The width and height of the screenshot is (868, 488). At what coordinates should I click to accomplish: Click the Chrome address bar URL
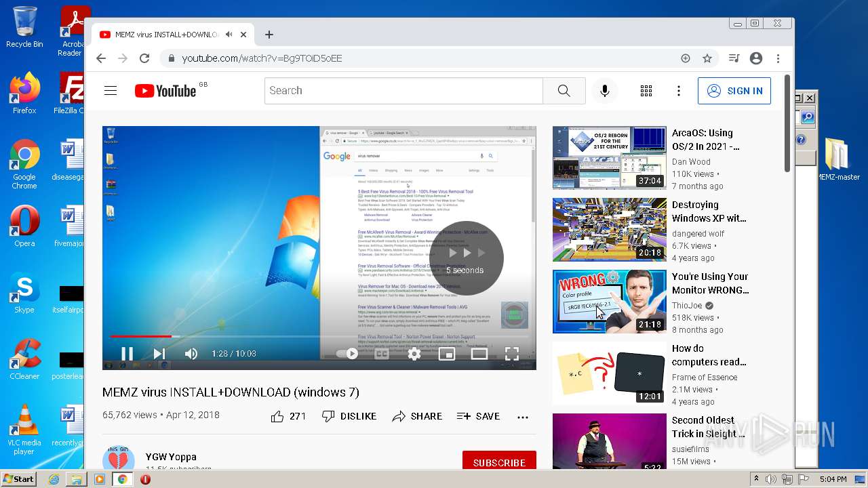tap(262, 58)
